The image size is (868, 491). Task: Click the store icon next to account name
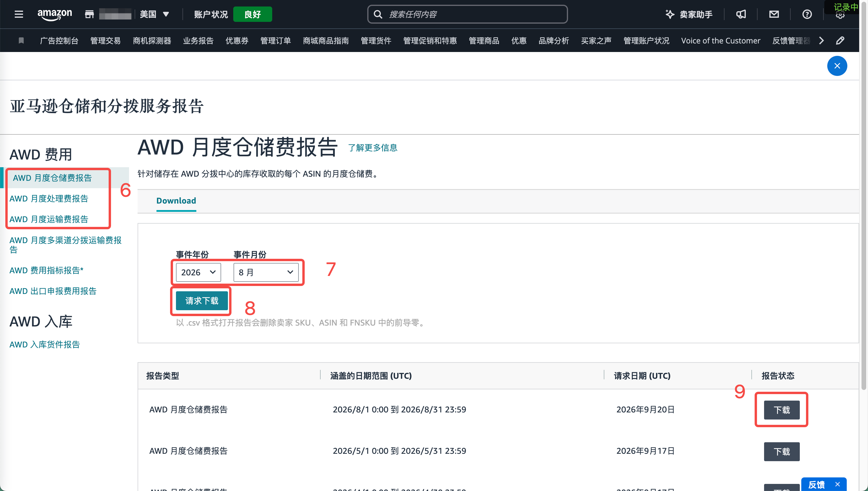coord(89,14)
